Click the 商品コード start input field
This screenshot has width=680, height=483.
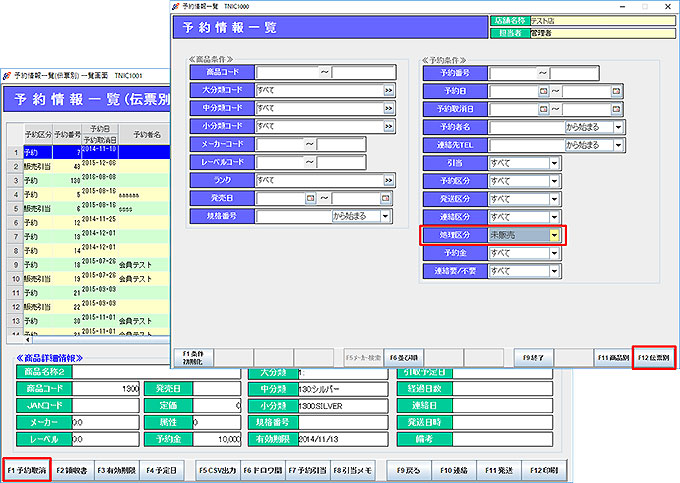tap(287, 72)
